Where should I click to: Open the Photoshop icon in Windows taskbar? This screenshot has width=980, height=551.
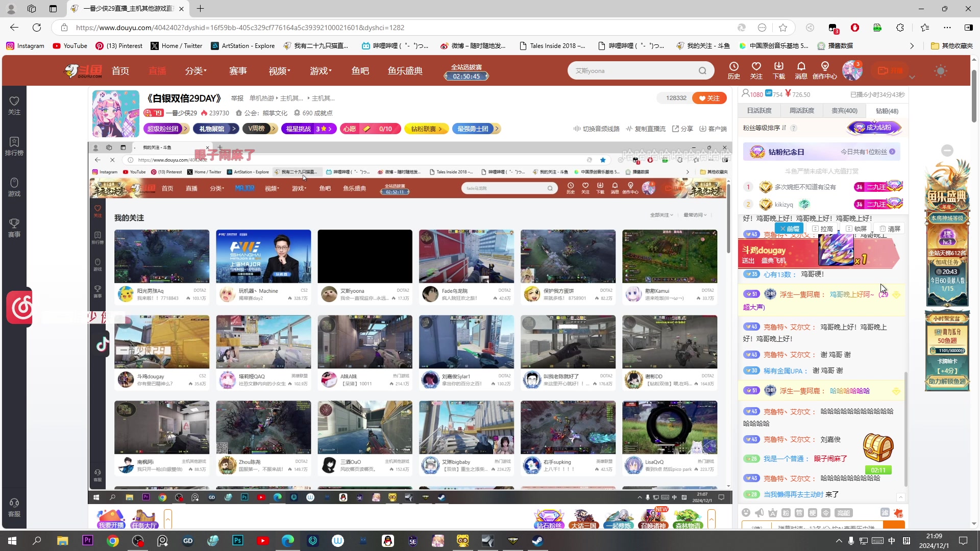pos(238,541)
